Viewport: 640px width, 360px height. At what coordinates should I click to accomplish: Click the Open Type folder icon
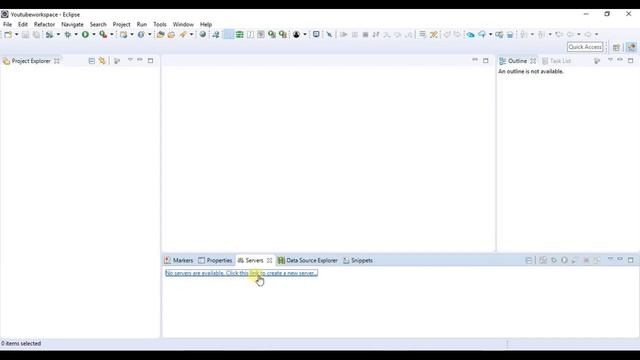(x=160, y=35)
